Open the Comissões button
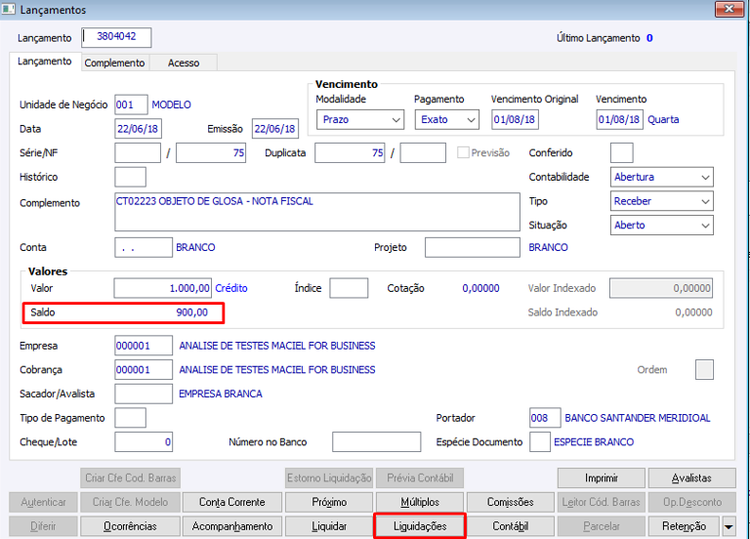Image resolution: width=750 pixels, height=539 pixels. point(510,502)
